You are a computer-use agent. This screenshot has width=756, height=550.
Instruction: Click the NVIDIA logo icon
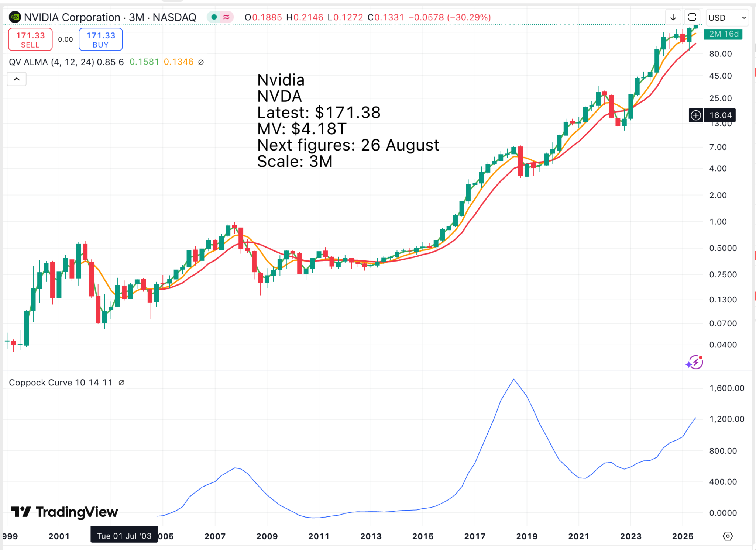point(15,17)
